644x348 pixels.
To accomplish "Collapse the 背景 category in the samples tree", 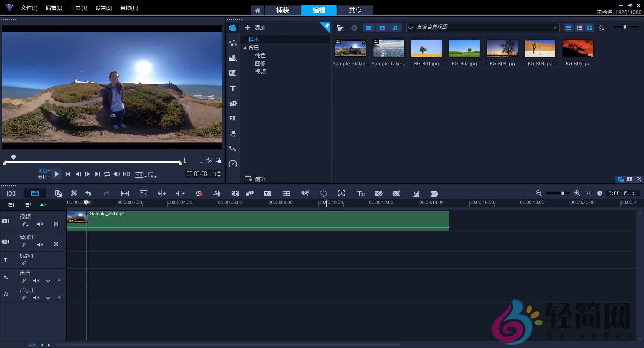I will click(x=245, y=47).
